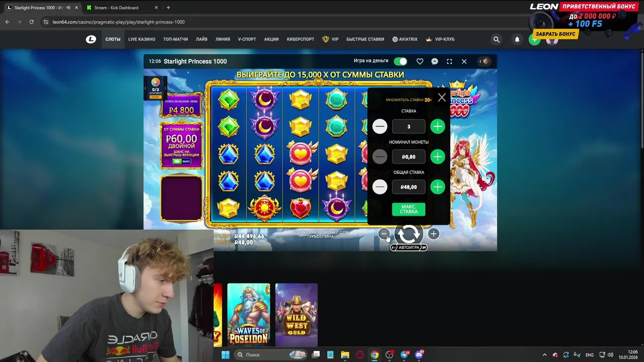Open the 'V-Спорт' menu item
Screen dimensions: 644x362
247,39
